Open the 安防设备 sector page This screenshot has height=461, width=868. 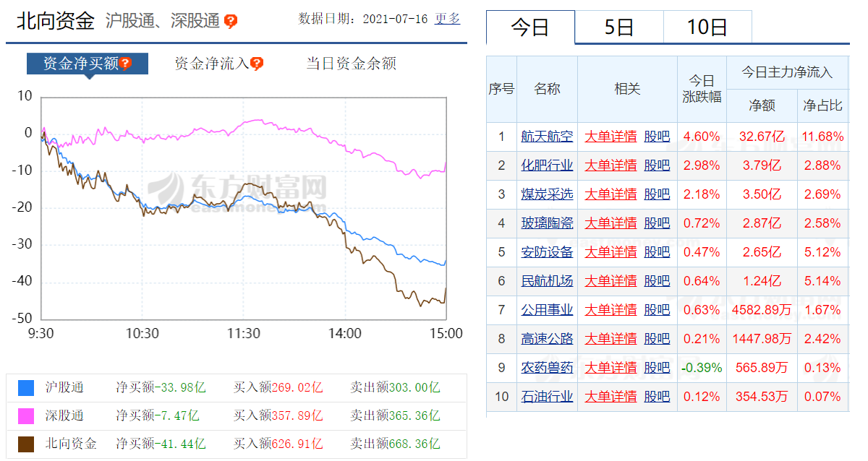pos(547,251)
